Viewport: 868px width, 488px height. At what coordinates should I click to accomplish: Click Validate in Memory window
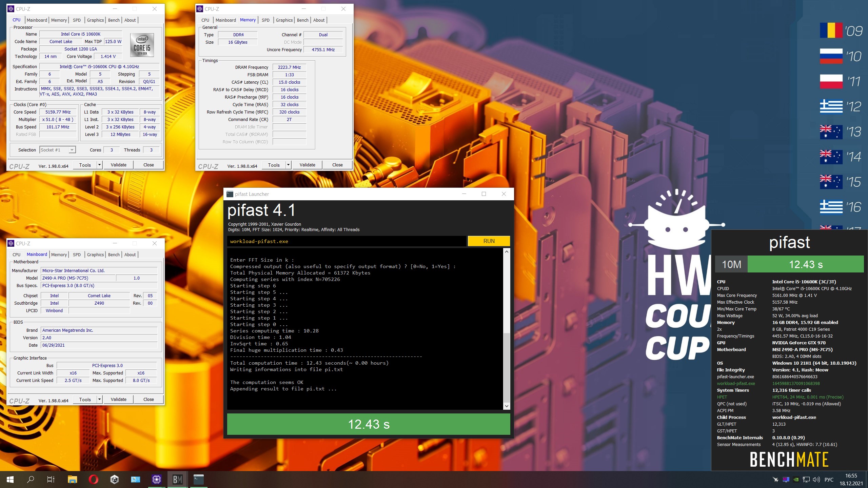pyautogui.click(x=307, y=165)
